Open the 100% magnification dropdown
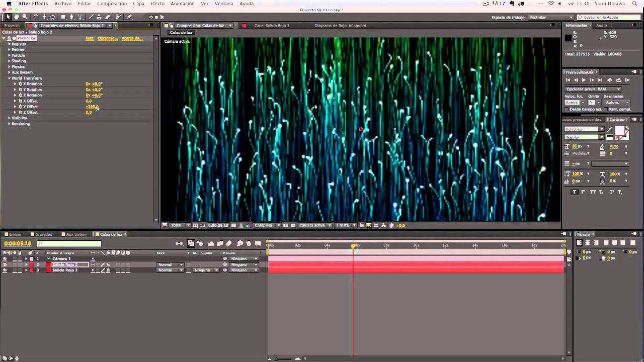644x362 pixels. (x=180, y=225)
